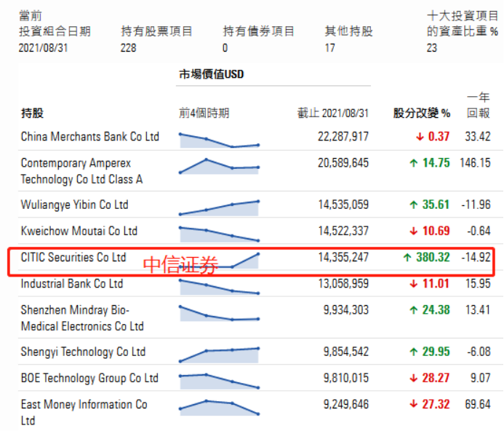Click market value 20,589,645

tap(343, 163)
